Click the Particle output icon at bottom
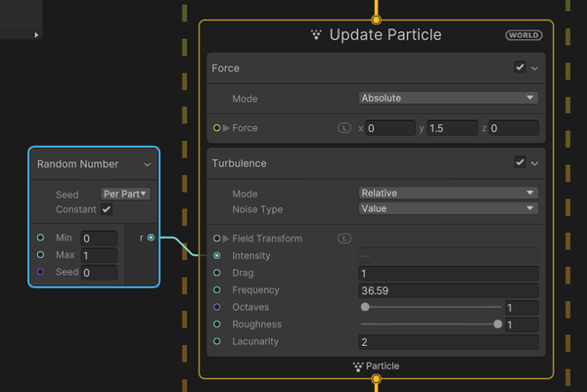Image resolution: width=587 pixels, height=392 pixels. (358, 367)
